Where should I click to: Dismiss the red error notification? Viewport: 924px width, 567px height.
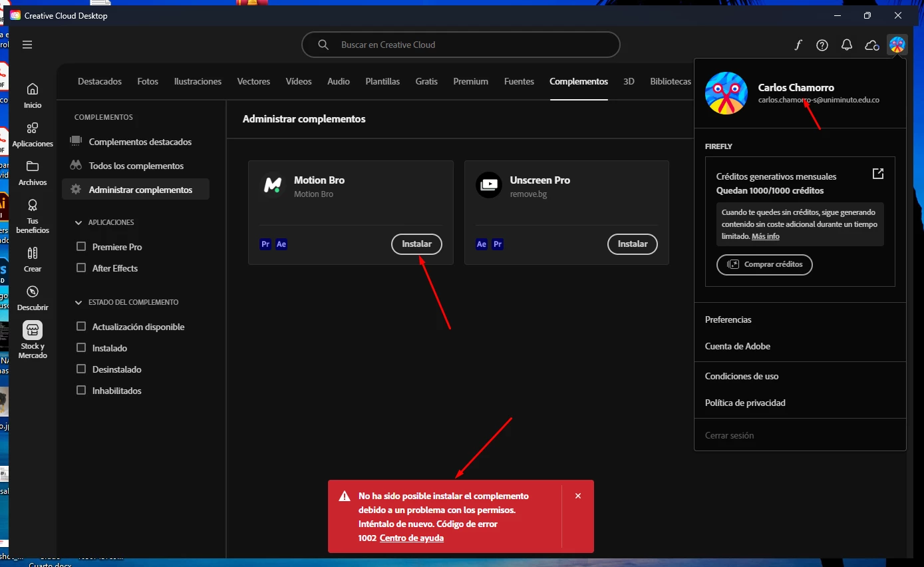pyautogui.click(x=578, y=496)
